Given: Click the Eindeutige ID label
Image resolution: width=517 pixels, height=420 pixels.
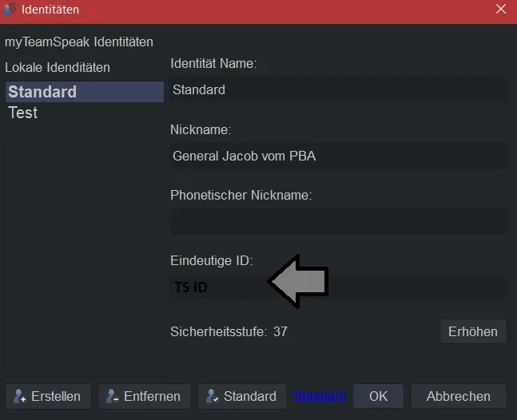Looking at the screenshot, I should [x=212, y=260].
